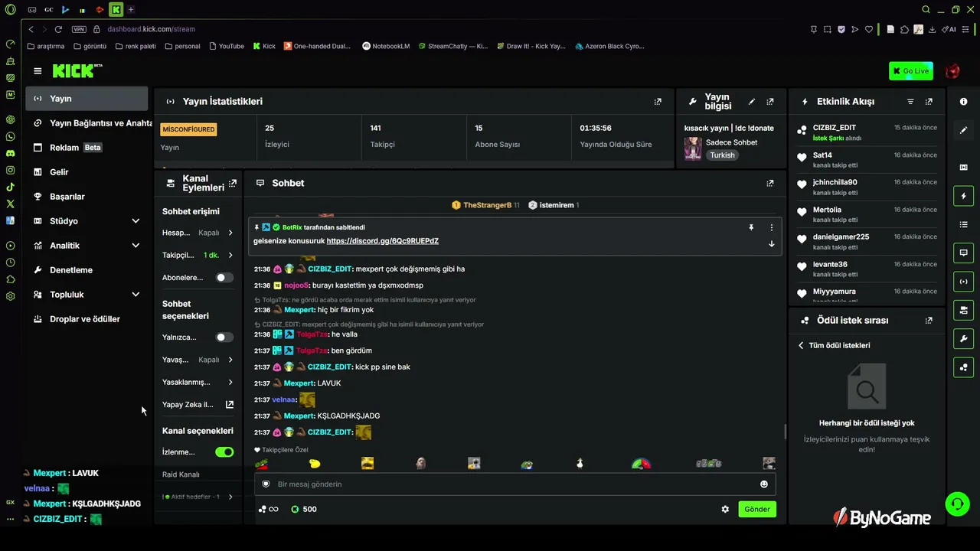This screenshot has height=551, width=980.
Task: Pop out the Etkinlik Akışı panel
Action: tap(929, 101)
